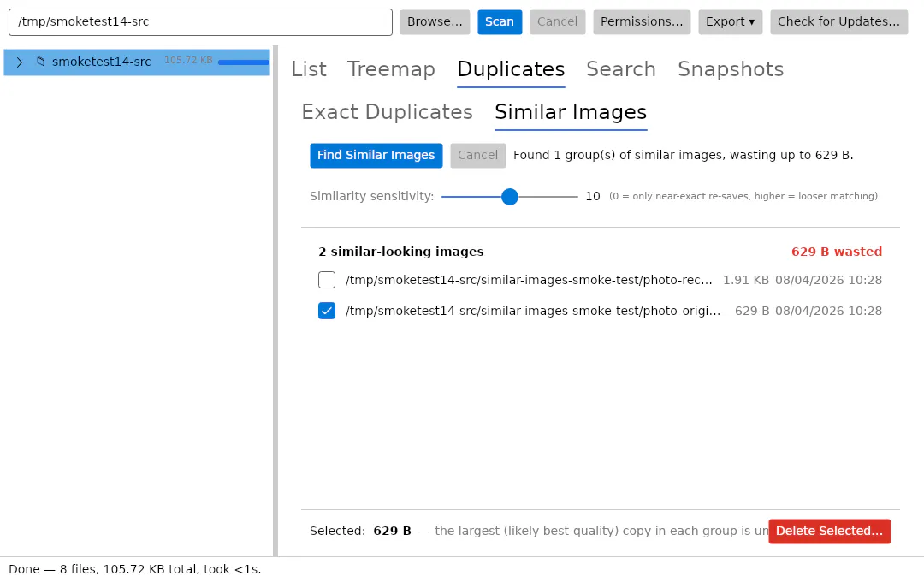Click the photo-origi... file path

coord(533,311)
